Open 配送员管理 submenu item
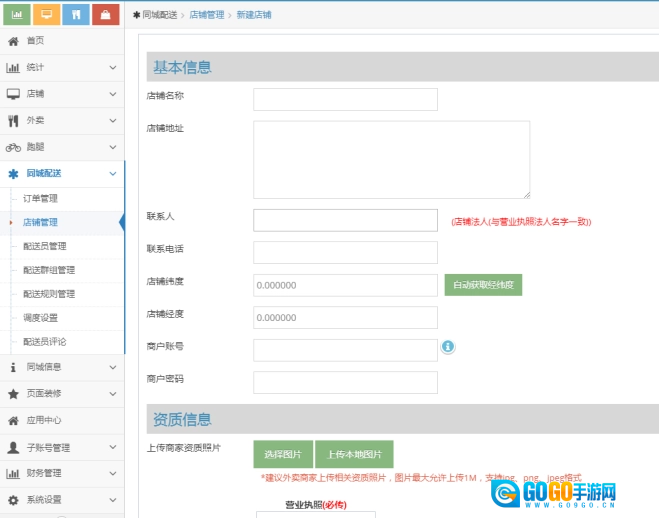 click(x=45, y=246)
